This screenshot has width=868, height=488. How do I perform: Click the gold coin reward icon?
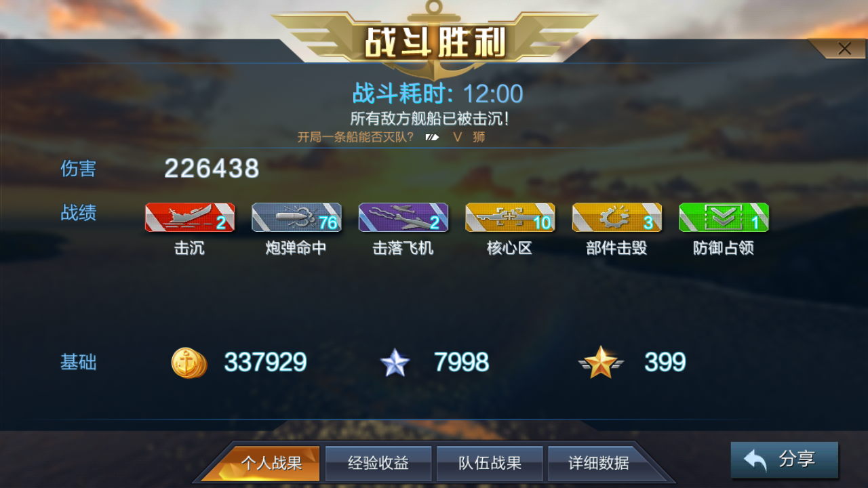pos(189,363)
